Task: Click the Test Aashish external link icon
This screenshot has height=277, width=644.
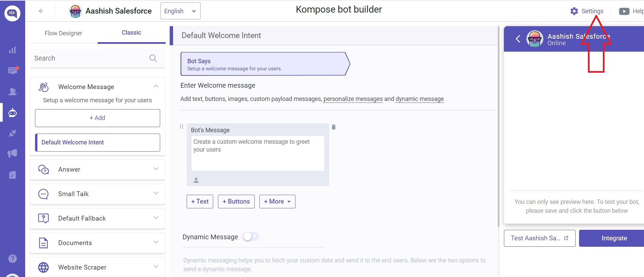Action: pos(566,238)
